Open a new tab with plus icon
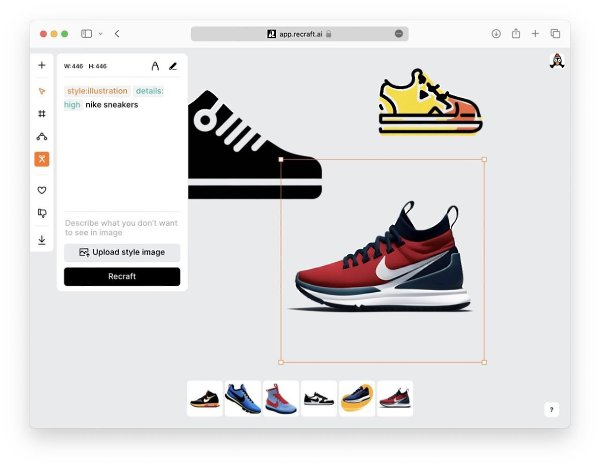 point(535,34)
